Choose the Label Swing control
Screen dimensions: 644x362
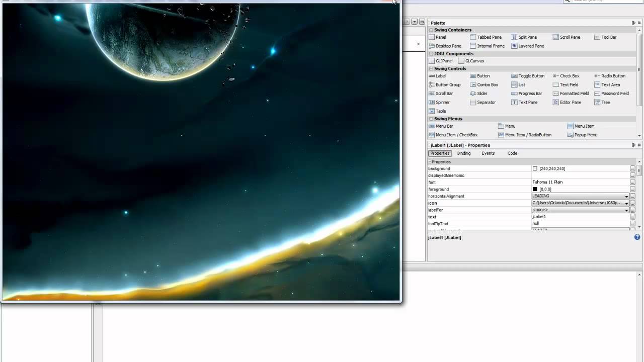pyautogui.click(x=437, y=76)
